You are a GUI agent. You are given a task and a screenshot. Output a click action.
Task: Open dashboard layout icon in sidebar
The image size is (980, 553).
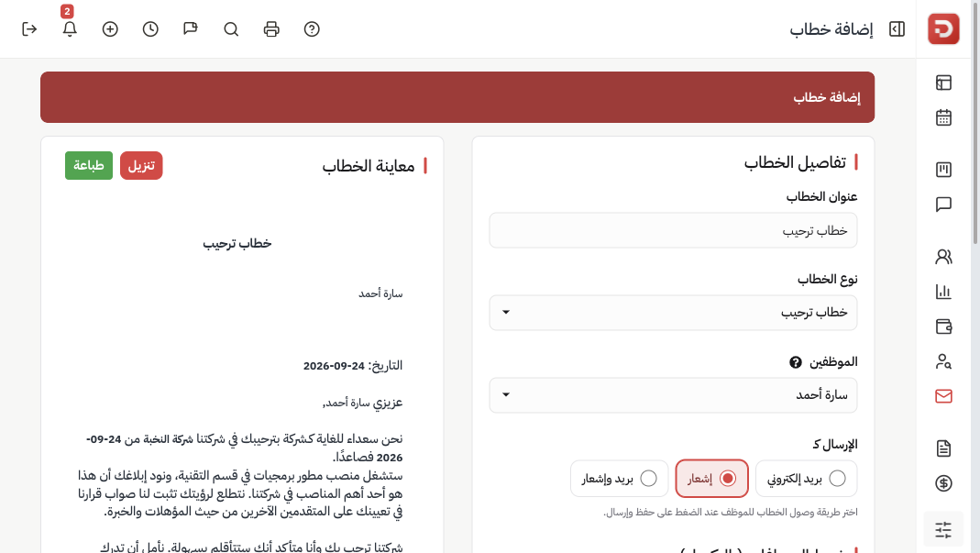click(943, 83)
